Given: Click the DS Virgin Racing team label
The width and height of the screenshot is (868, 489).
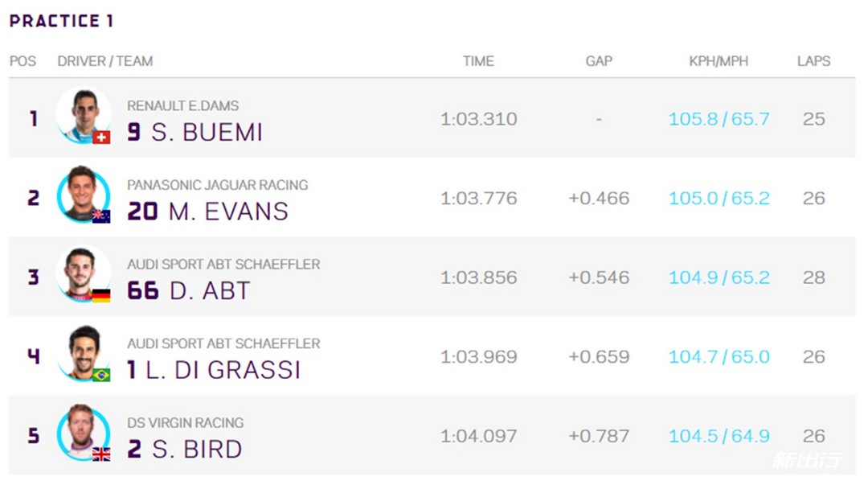Looking at the screenshot, I should (x=186, y=422).
